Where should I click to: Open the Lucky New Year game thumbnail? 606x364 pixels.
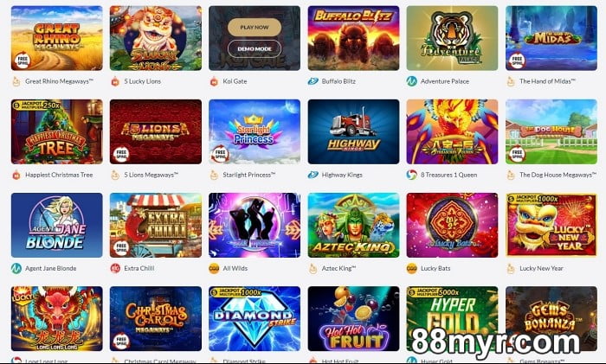click(x=551, y=225)
